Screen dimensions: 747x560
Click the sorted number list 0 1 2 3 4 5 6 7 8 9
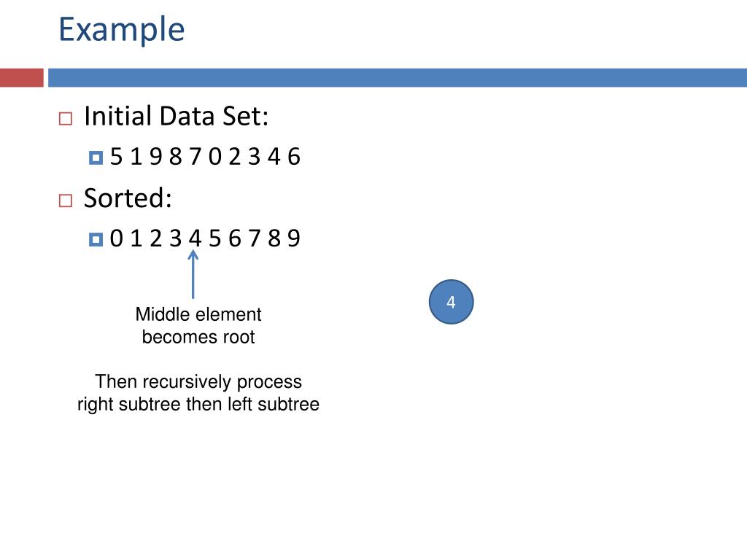click(205, 238)
